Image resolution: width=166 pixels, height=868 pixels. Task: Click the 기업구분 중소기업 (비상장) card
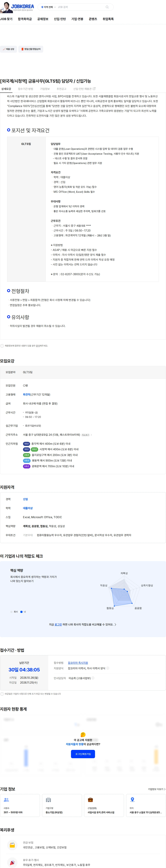tap(62, 805)
